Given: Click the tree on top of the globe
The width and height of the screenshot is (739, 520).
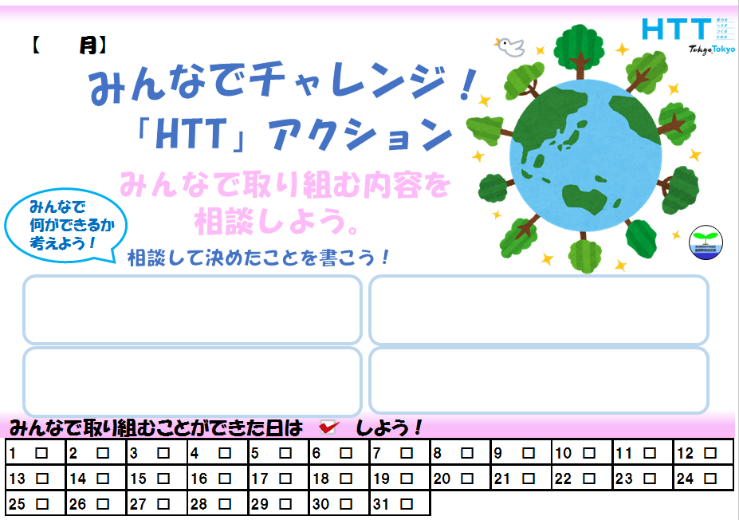Looking at the screenshot, I should [x=579, y=51].
